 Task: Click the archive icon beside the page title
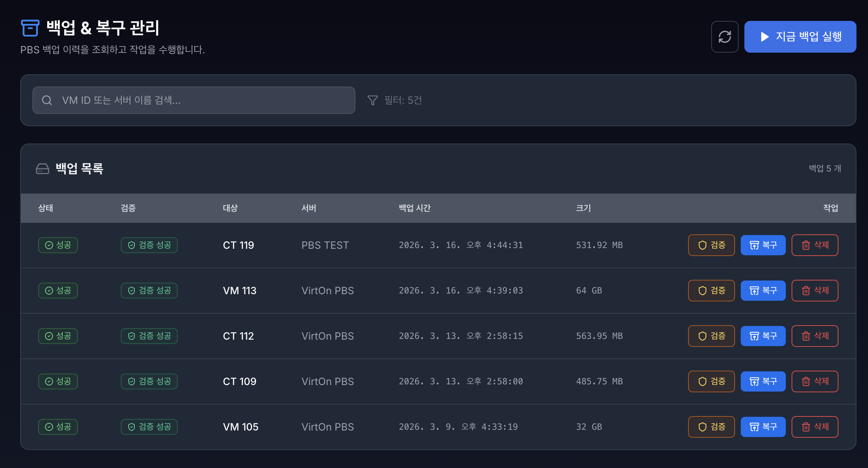coord(30,28)
